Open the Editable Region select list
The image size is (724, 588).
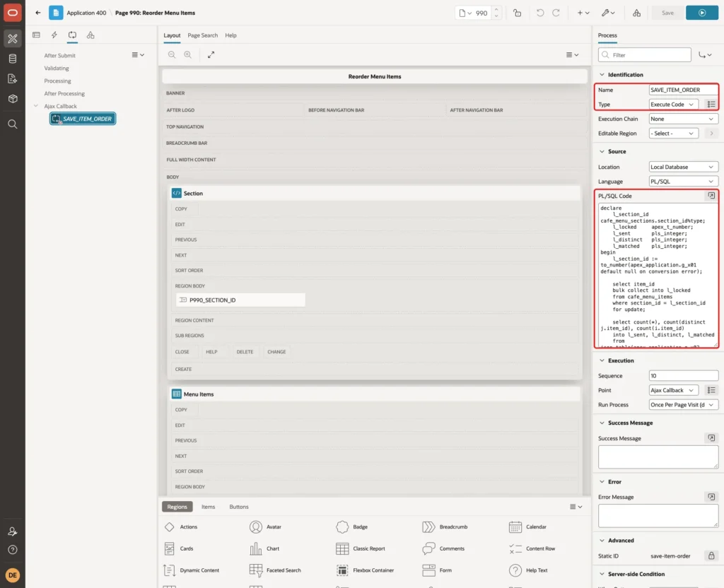coord(673,134)
